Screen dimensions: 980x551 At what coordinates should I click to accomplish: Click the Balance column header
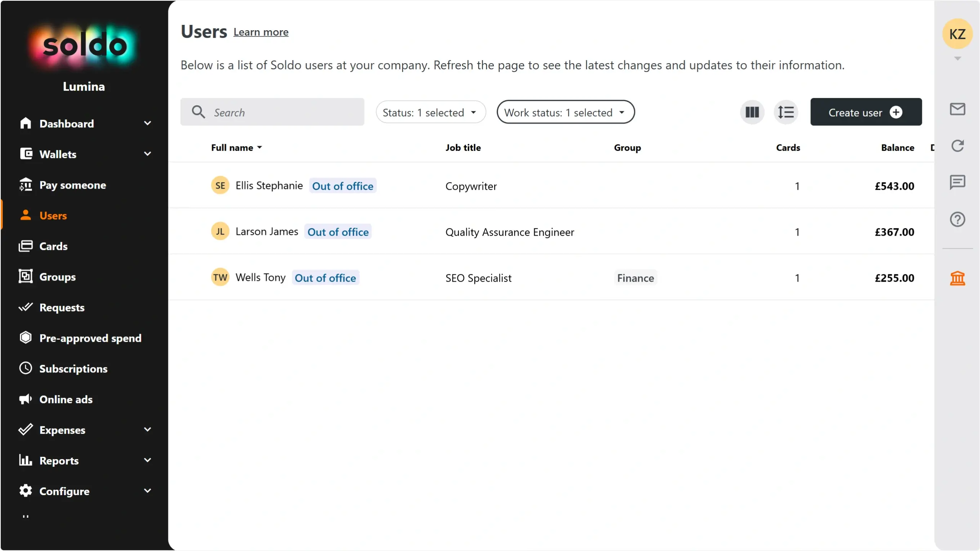pos(897,148)
